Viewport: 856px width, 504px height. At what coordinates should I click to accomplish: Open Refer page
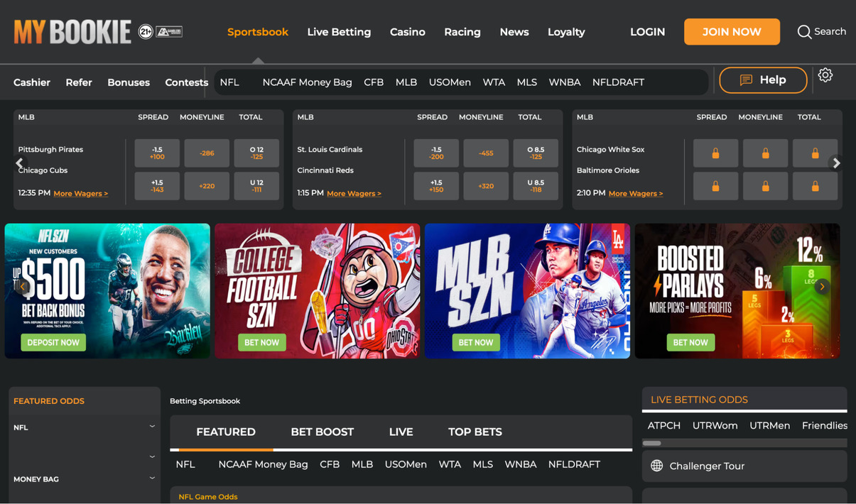(79, 82)
